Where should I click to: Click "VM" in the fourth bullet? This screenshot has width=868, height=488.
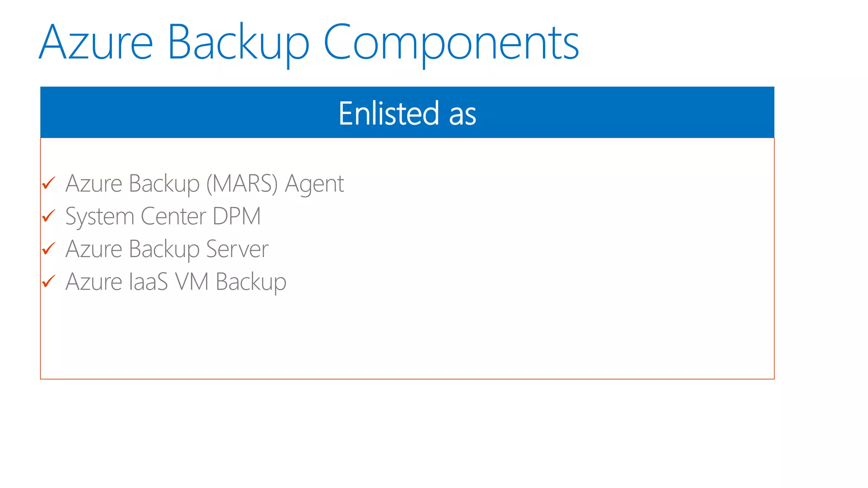pyautogui.click(x=192, y=282)
